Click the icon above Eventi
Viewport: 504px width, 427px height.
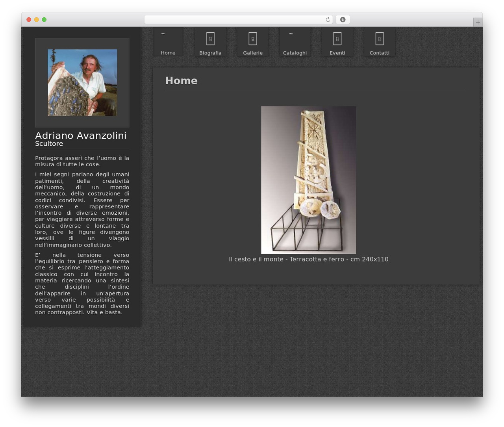337,39
